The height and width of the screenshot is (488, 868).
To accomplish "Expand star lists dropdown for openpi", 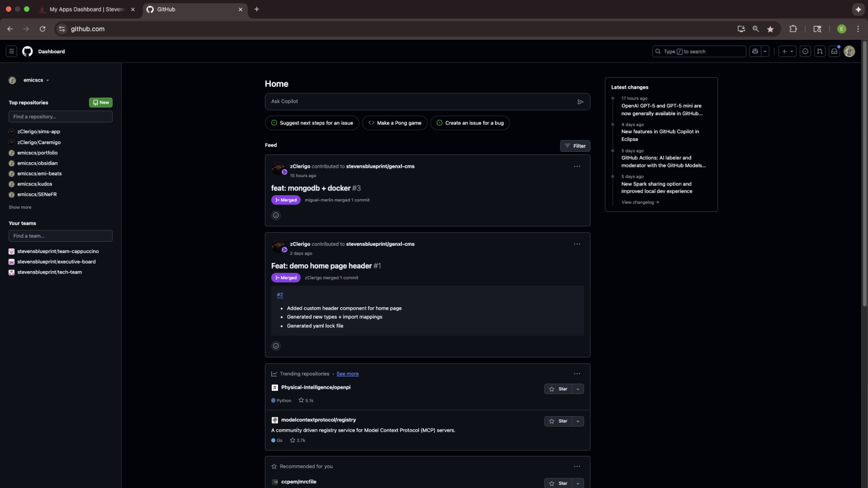I will [x=578, y=389].
